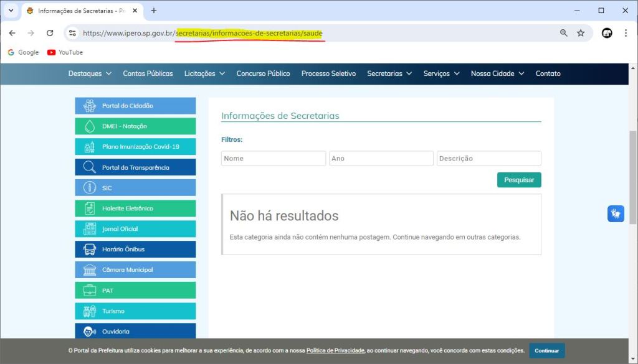Bookmark this page with the star icon
This screenshot has height=364, width=638.
(x=581, y=33)
